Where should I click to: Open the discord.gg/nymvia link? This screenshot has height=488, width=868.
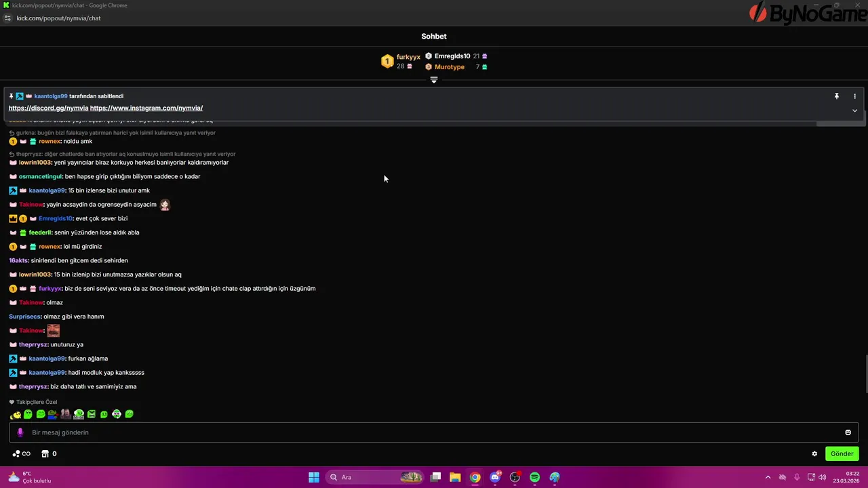tap(48, 108)
